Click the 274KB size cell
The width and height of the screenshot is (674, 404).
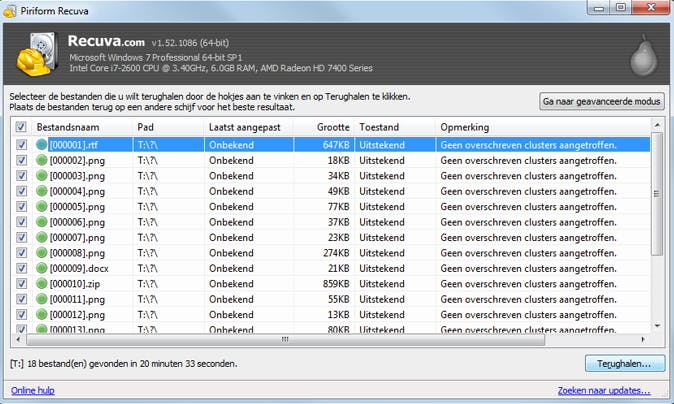click(x=336, y=253)
